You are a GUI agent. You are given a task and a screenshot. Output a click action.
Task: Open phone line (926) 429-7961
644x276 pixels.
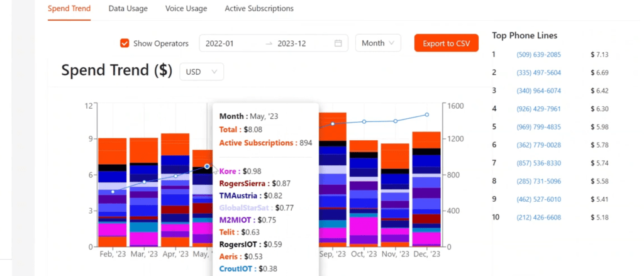(x=538, y=109)
